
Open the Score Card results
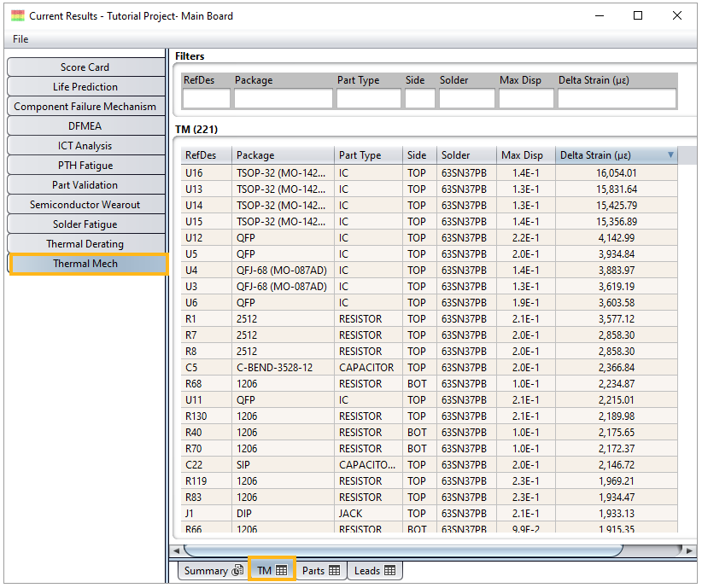[85, 67]
